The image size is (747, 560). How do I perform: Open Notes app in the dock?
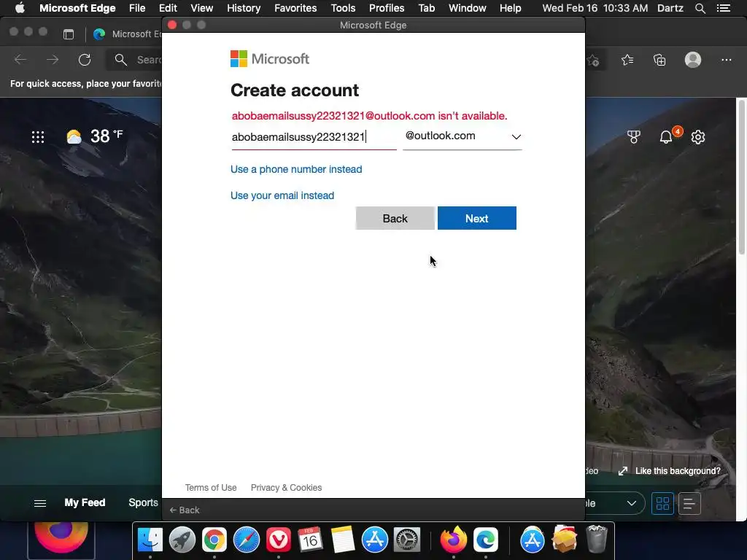pos(343,540)
